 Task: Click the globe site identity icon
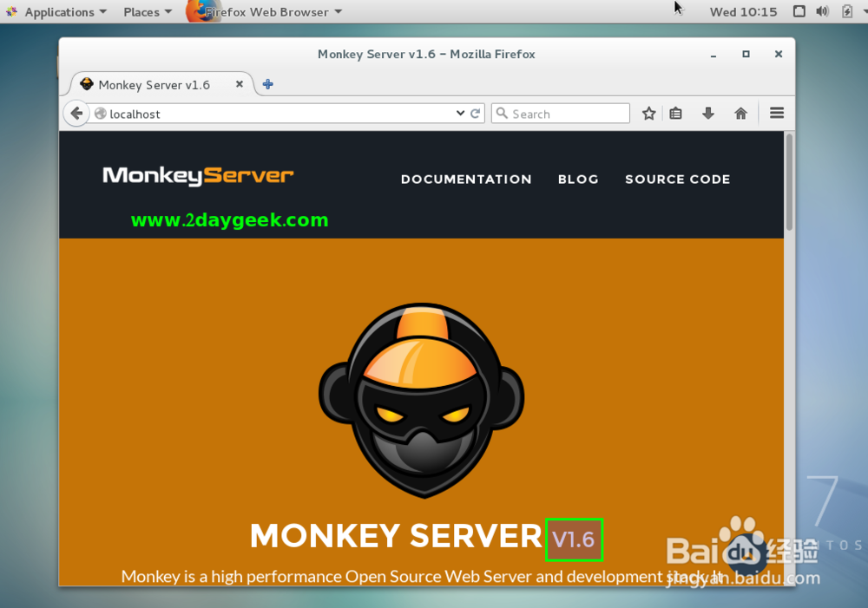click(x=100, y=114)
